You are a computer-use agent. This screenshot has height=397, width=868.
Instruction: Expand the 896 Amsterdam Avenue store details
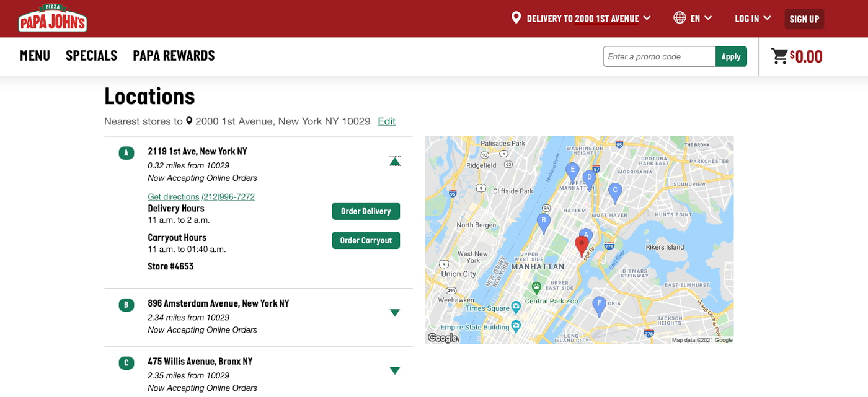click(x=395, y=313)
